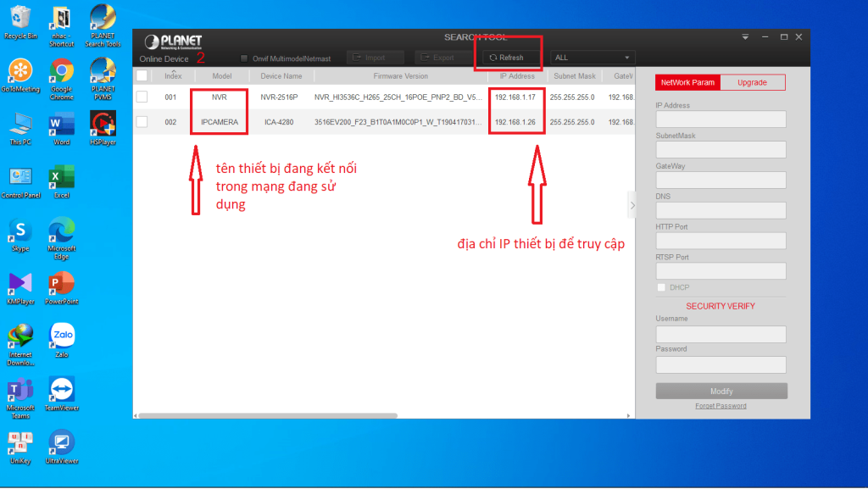The width and height of the screenshot is (868, 489).
Task: Open the nhac Shortcut desktop icon
Action: click(61, 26)
